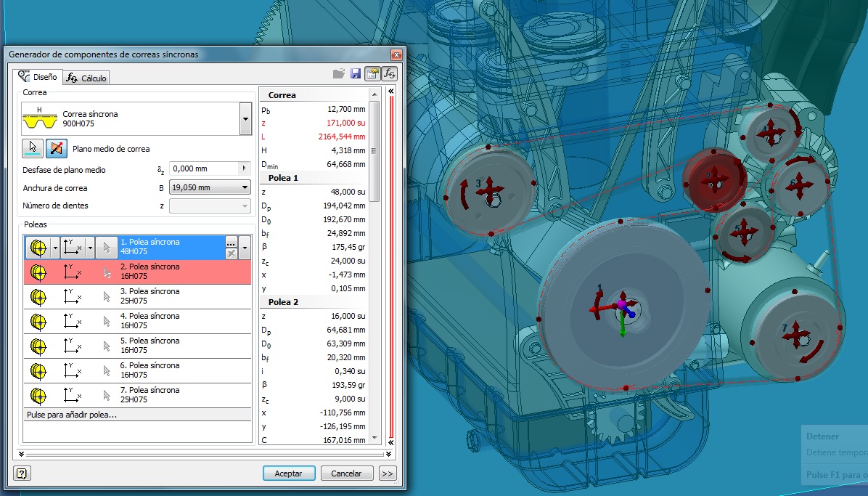Screen dimensions: 868x496
Task: Select row 4. Polea síncrona 16H075
Action: pos(137,322)
